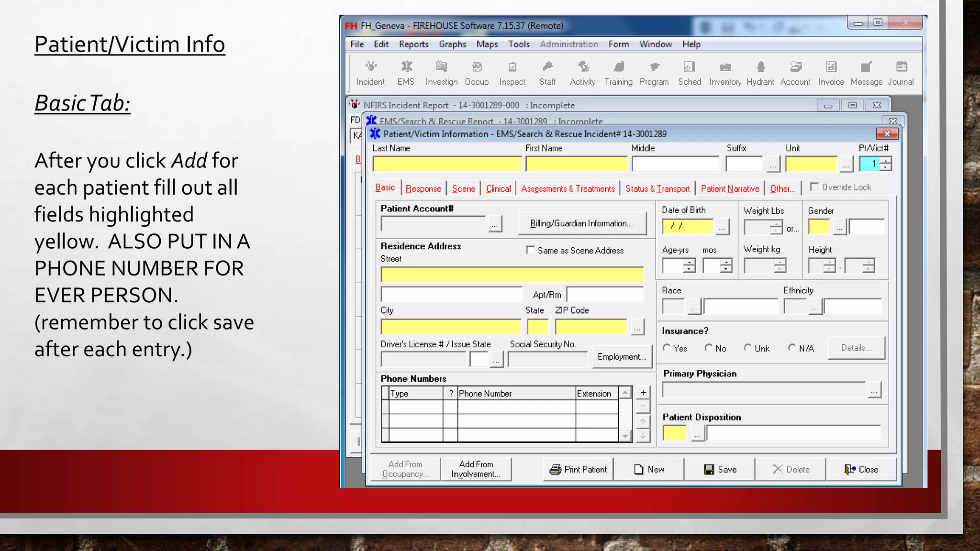The image size is (980, 551).
Task: Click the Last Name field
Action: point(447,164)
